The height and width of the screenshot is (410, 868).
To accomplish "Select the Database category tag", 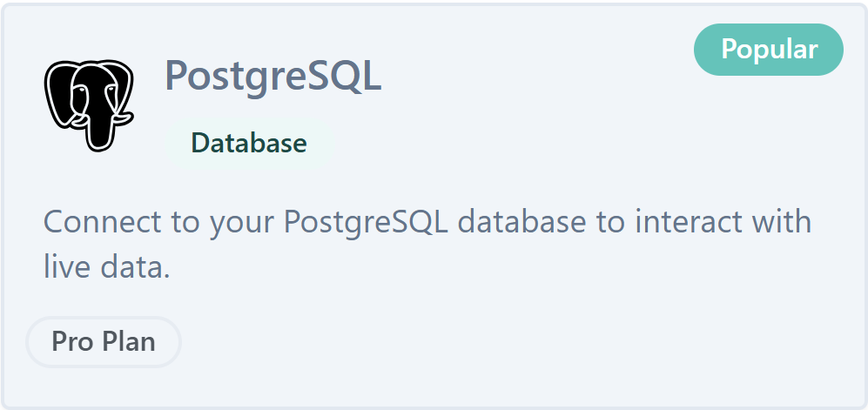I will 248,144.
